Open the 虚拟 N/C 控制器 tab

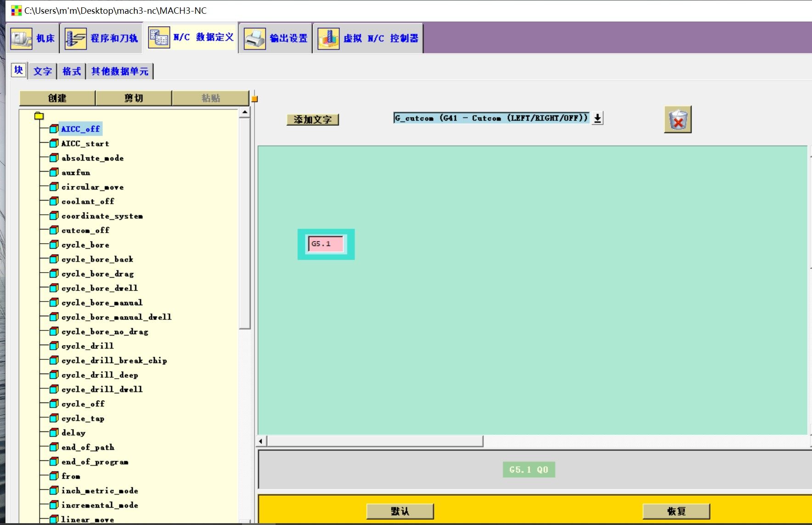pos(368,38)
